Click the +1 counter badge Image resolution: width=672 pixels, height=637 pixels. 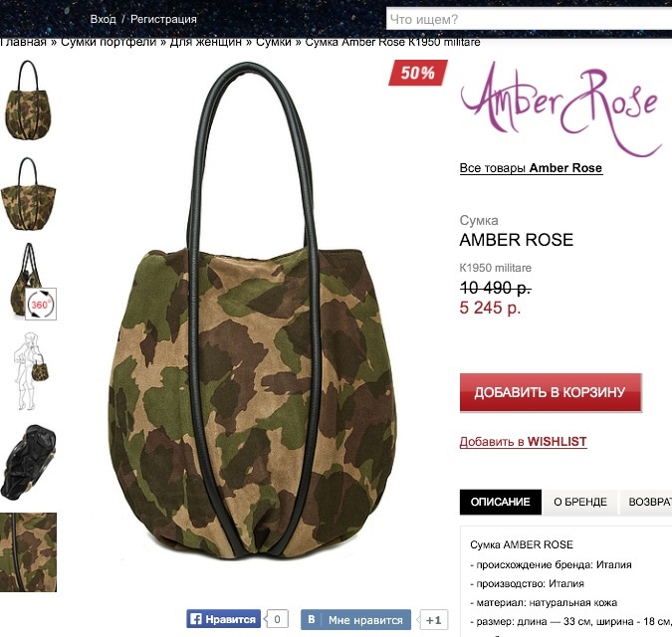click(x=433, y=620)
